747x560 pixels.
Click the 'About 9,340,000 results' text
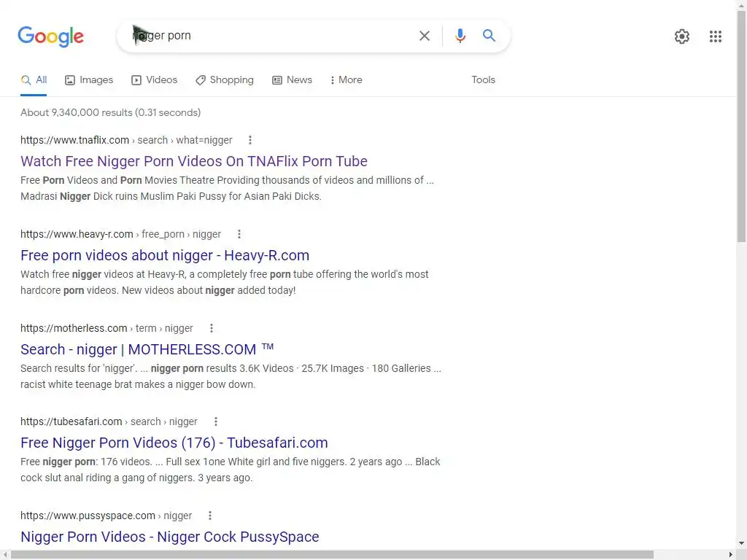pyautogui.click(x=111, y=113)
